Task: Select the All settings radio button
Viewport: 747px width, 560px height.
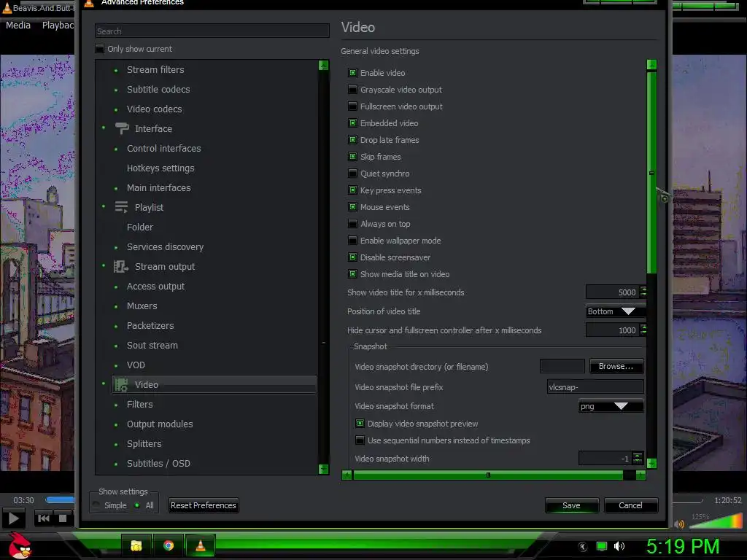Action: [137, 505]
